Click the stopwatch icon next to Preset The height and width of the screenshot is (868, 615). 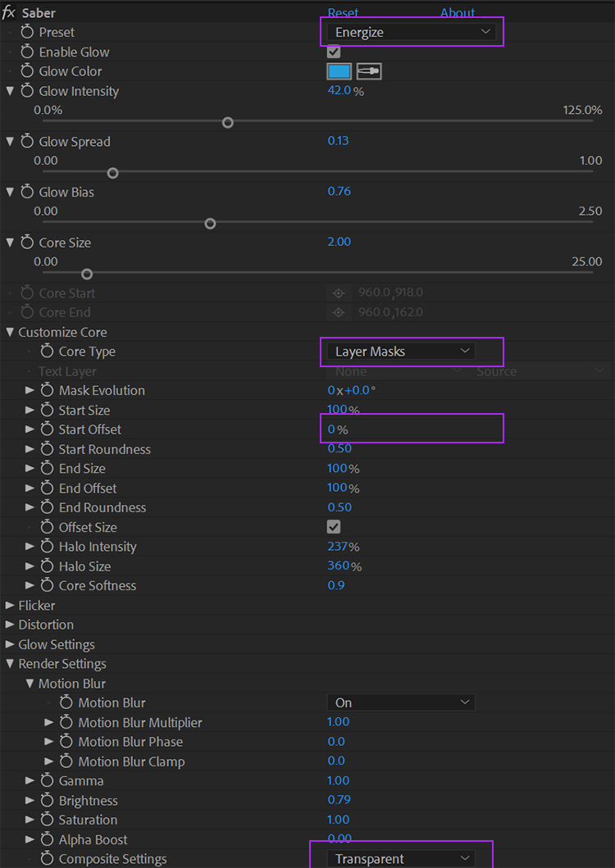point(27,33)
